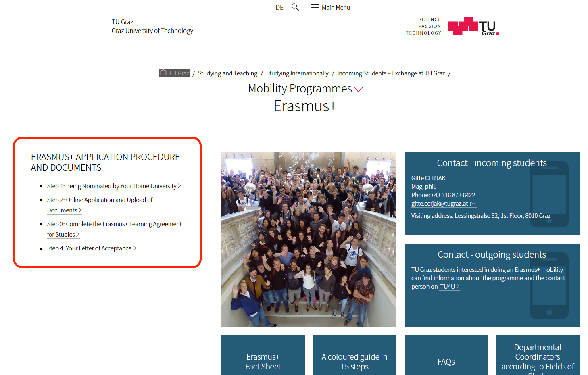Open Step 4: Your Letter of Acceptance
This screenshot has height=375, width=588.
coord(92,248)
